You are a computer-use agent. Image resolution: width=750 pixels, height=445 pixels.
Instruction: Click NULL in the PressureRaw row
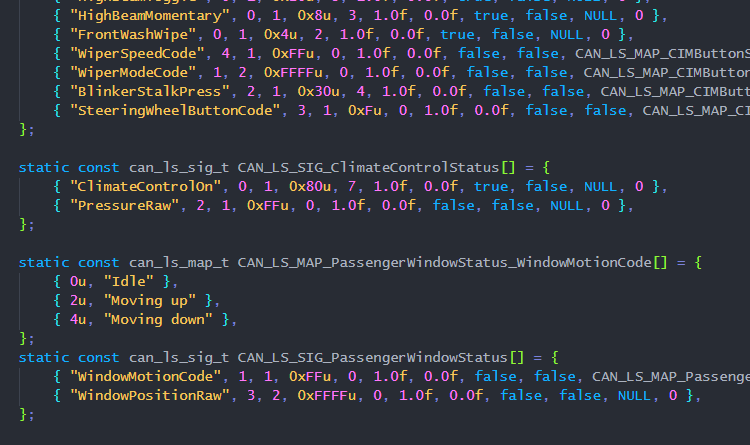point(566,206)
